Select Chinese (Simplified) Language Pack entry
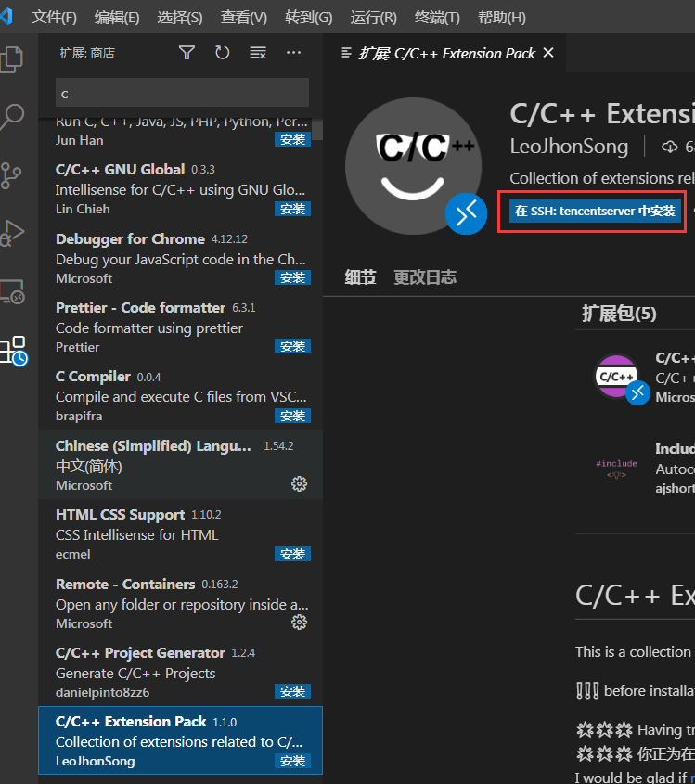Viewport: 695px width, 784px height. (181, 465)
